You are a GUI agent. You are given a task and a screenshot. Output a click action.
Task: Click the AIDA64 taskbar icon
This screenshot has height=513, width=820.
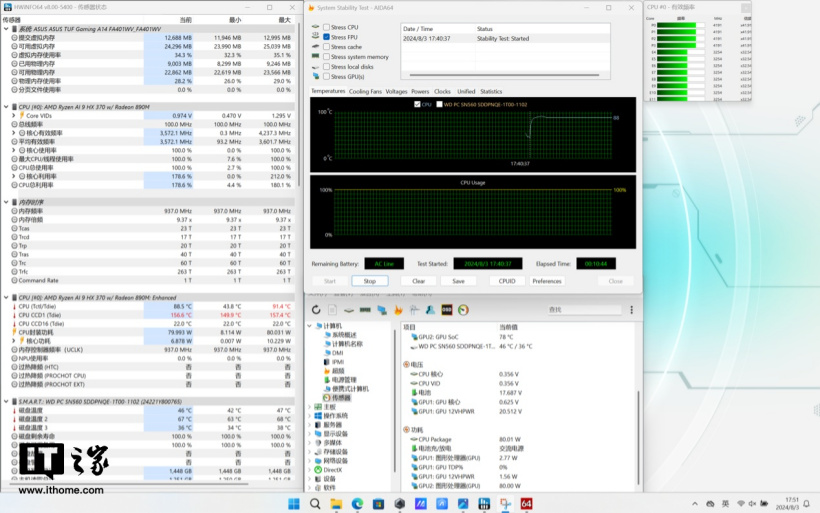click(526, 504)
